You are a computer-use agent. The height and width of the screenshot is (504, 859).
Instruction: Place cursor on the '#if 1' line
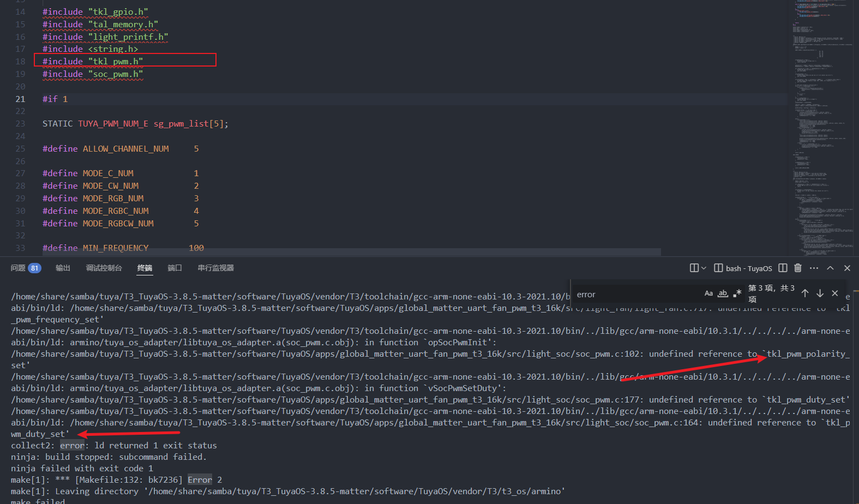coord(55,99)
